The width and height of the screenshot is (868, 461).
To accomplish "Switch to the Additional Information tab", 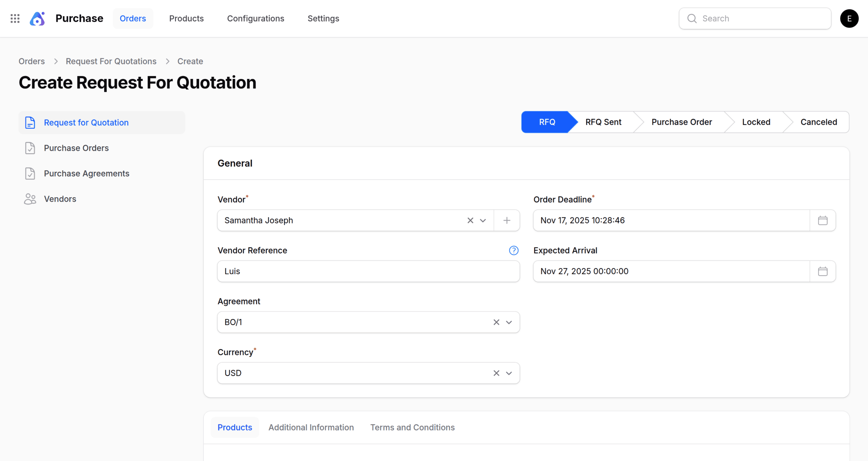I will [311, 427].
